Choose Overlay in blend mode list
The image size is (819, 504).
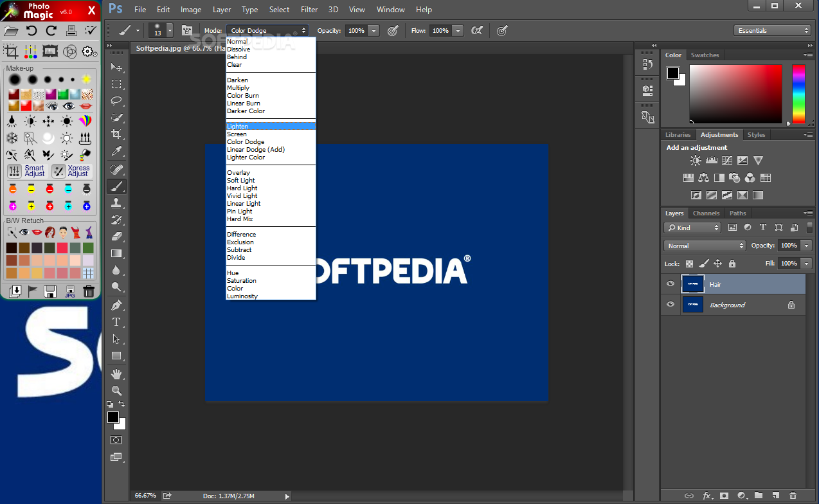[x=271, y=173]
